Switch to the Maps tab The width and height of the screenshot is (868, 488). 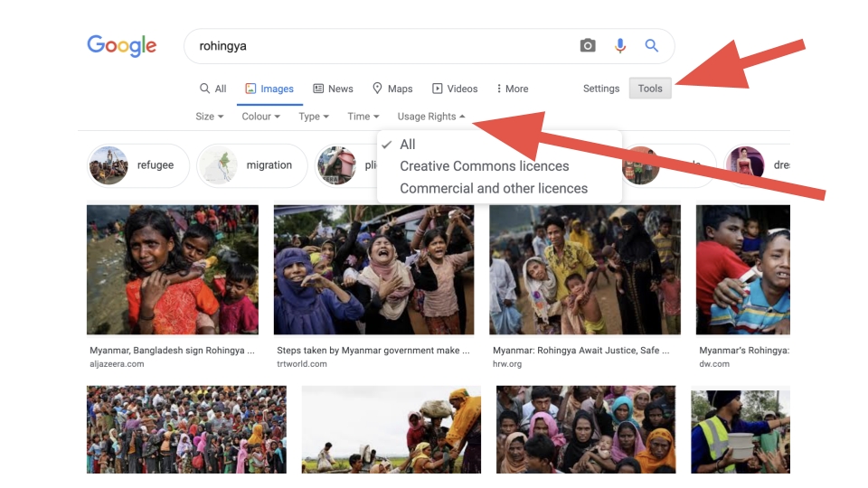tap(392, 89)
